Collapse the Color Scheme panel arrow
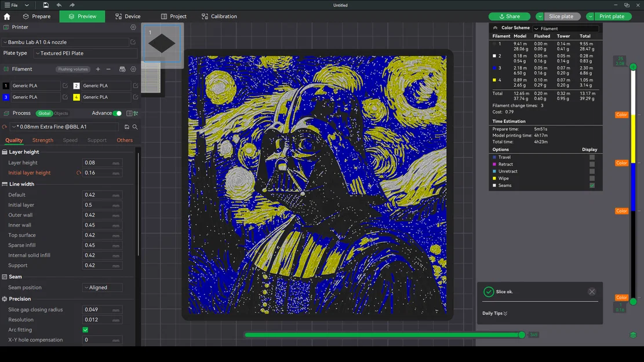The image size is (644, 362). click(x=496, y=28)
